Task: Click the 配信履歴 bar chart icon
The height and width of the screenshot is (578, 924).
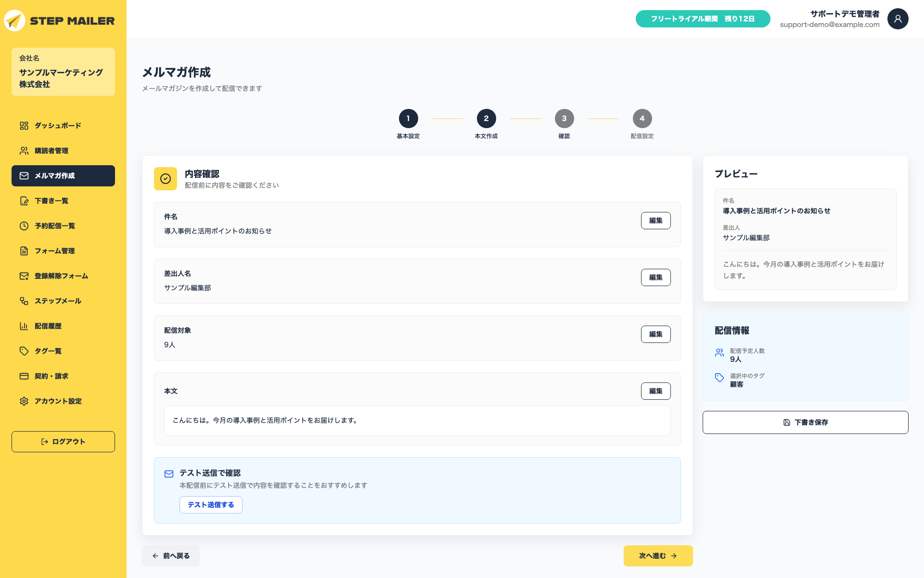Action: point(24,326)
